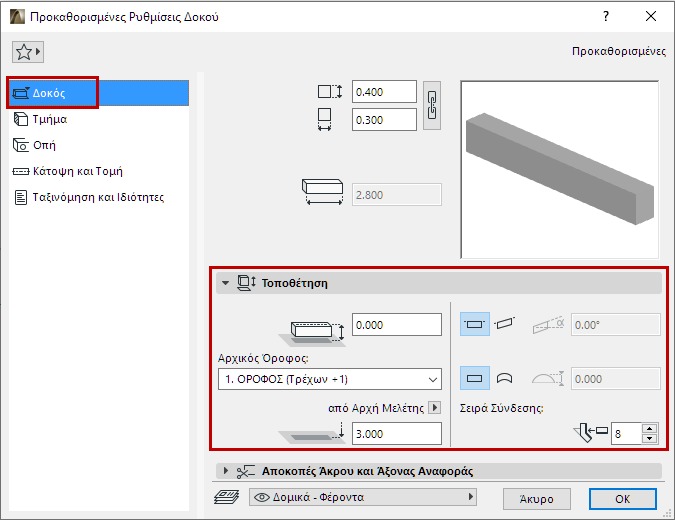Select the Δοκός settings page
The height and width of the screenshot is (520, 675).
pos(99,93)
